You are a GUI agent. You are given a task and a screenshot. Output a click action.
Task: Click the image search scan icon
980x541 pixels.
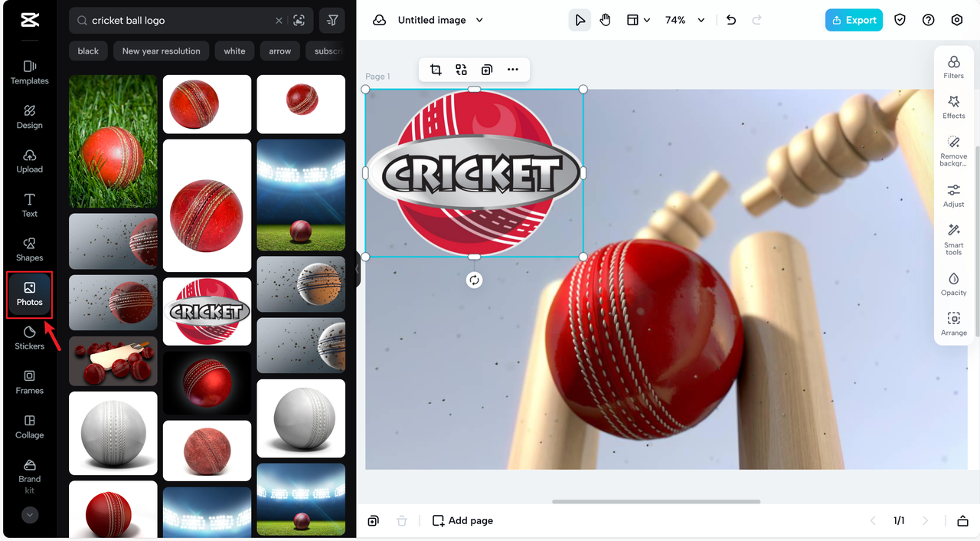299,21
